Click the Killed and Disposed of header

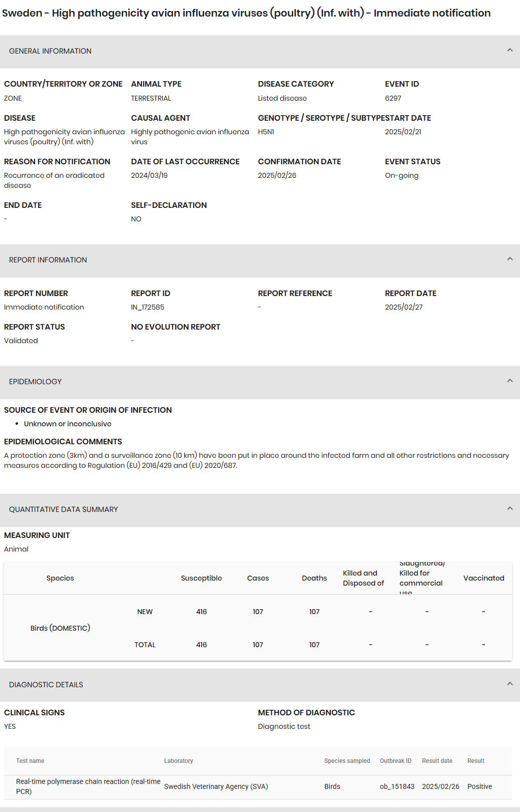coord(363,578)
